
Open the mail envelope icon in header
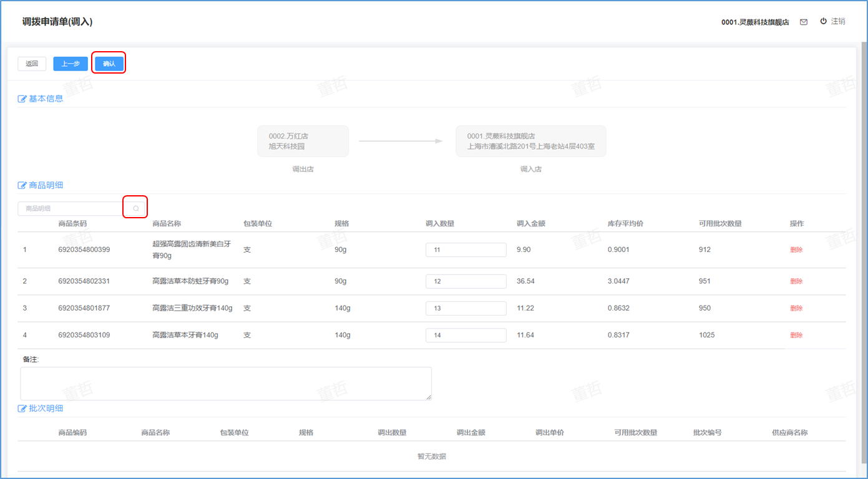coord(804,22)
